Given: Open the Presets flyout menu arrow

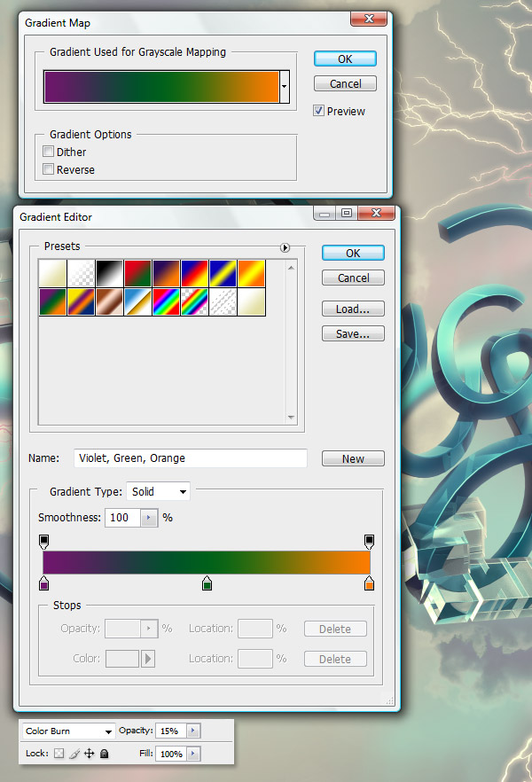Looking at the screenshot, I should tap(285, 248).
